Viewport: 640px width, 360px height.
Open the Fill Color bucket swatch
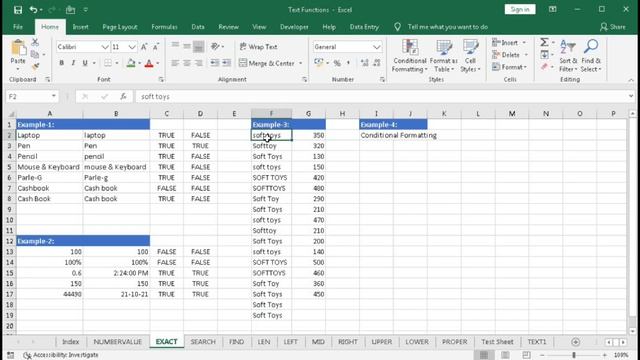tap(131, 63)
